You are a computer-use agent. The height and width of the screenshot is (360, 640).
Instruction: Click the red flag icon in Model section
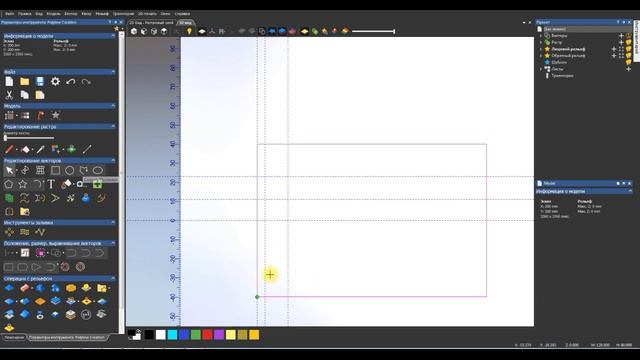pos(40,116)
